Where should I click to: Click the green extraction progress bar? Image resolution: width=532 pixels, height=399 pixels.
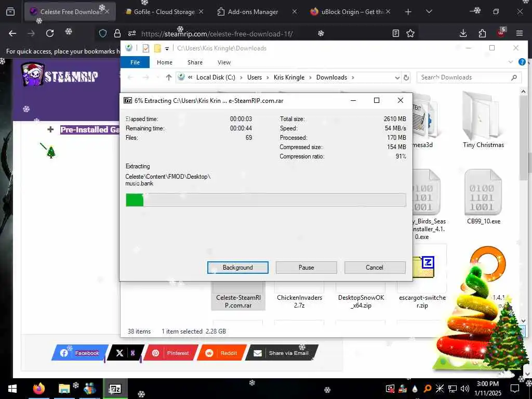pos(265,200)
